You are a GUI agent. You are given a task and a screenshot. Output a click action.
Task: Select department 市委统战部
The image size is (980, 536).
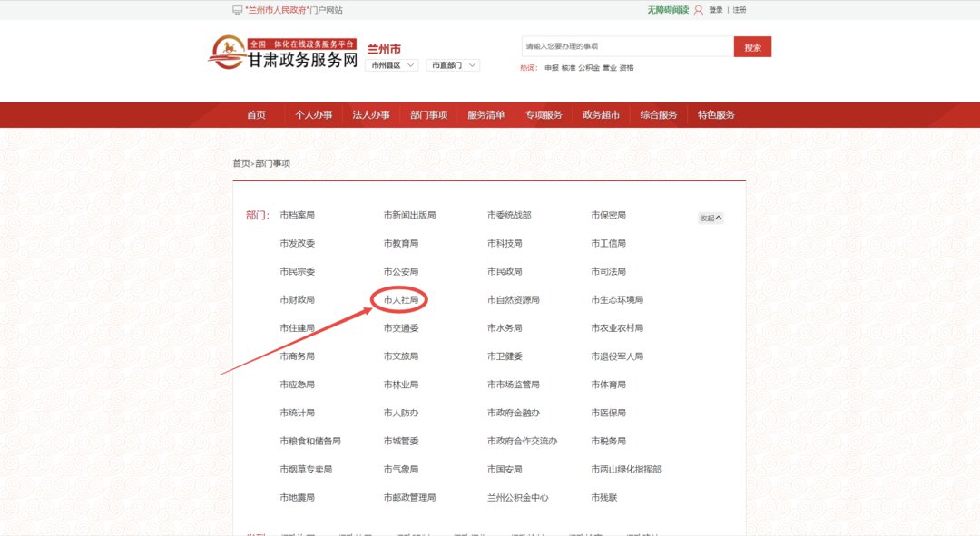pos(509,215)
